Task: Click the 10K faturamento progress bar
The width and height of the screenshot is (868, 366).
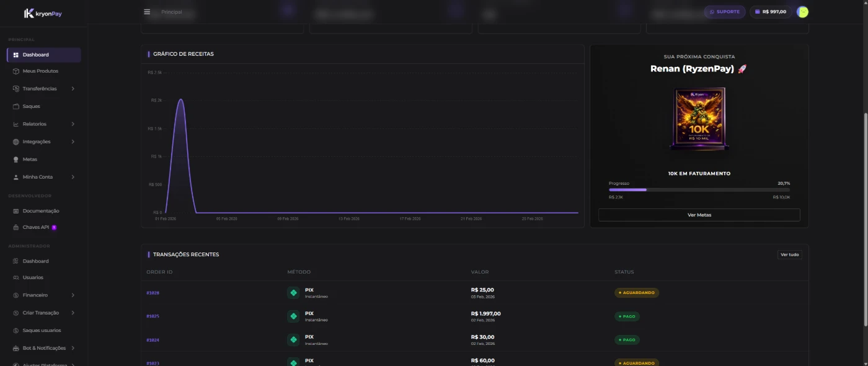Action: pyautogui.click(x=699, y=190)
